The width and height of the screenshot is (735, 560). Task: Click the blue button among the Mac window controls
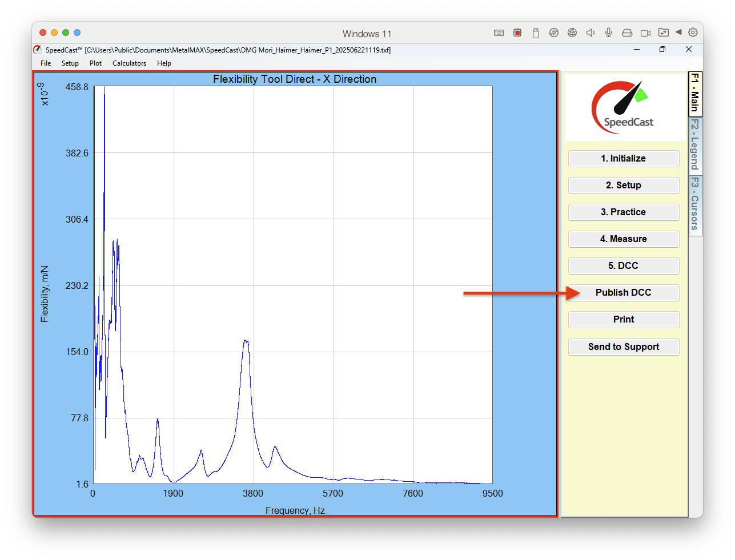coord(77,33)
